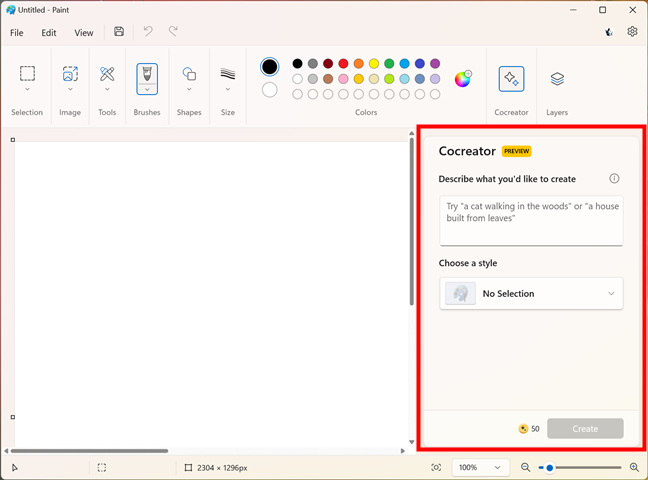
Task: Click the canvas dimensions icon in status bar
Action: [188, 468]
